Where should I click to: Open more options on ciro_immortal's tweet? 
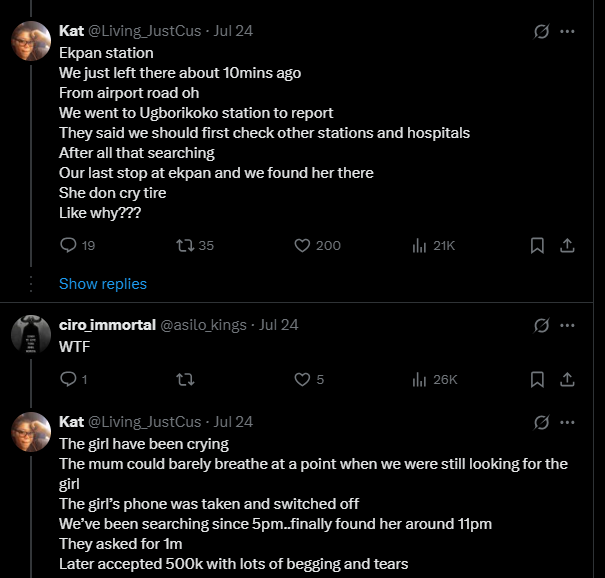coord(567,326)
